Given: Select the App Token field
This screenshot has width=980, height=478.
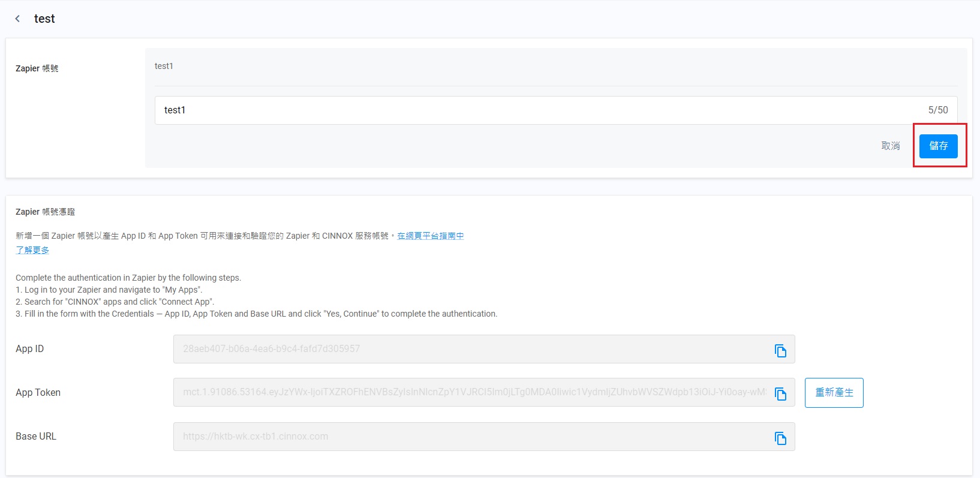Looking at the screenshot, I should tap(484, 392).
